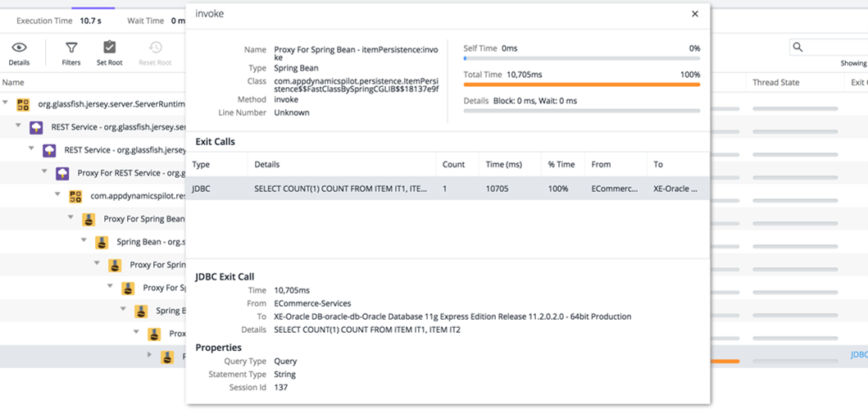Select POJO icon of com.appdynamicspilot row
The height and width of the screenshot is (410, 868).
75,196
